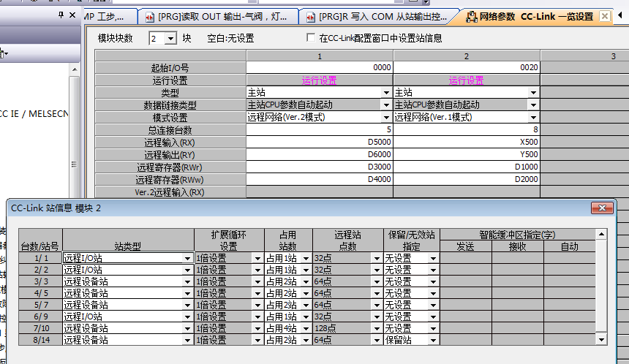Switch to [PRG]读取 OUT 输出 tab

[218, 16]
